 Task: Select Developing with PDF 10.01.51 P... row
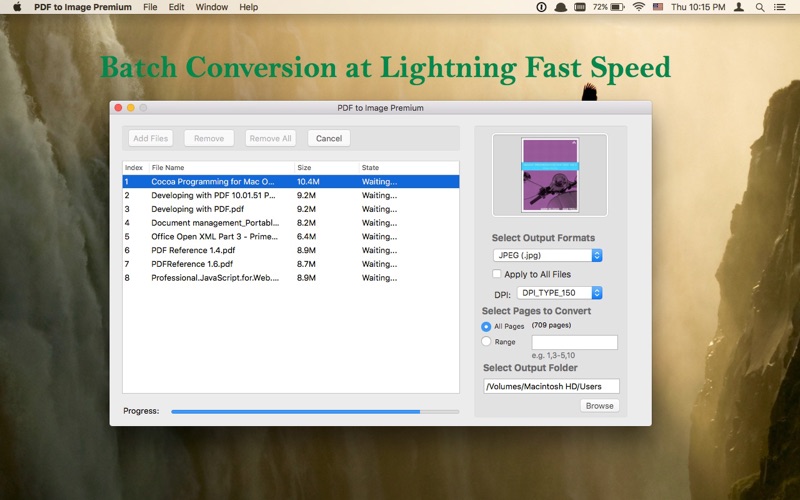291,195
